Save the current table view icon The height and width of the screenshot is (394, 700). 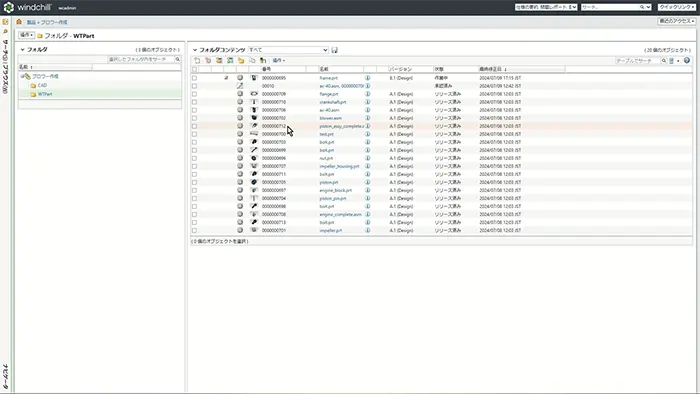point(334,50)
